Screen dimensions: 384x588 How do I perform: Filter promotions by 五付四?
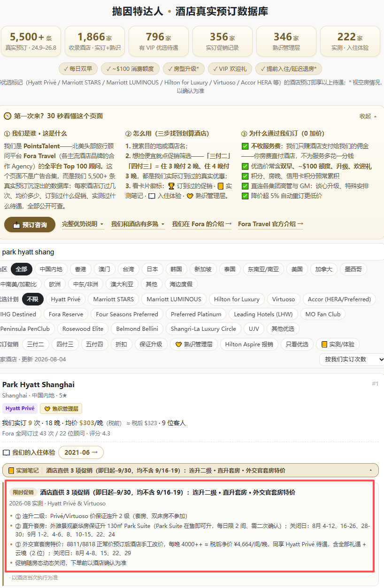click(94, 344)
